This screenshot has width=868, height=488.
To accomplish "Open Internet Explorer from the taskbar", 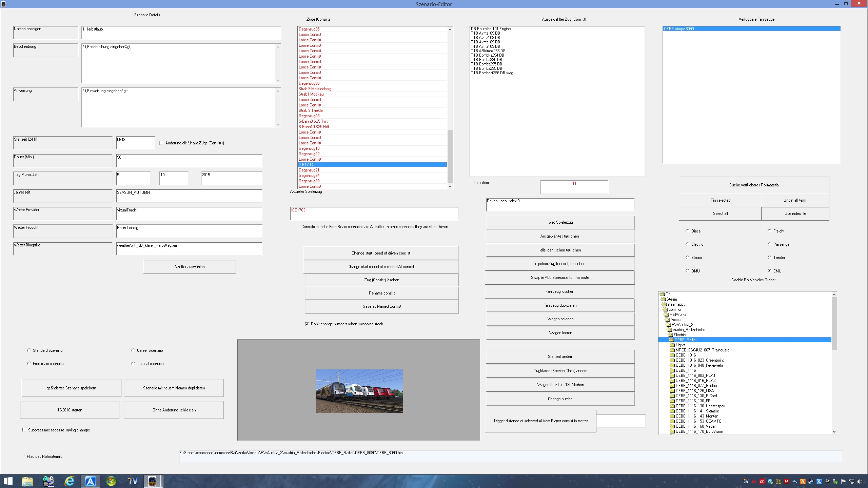I will click(x=70, y=481).
